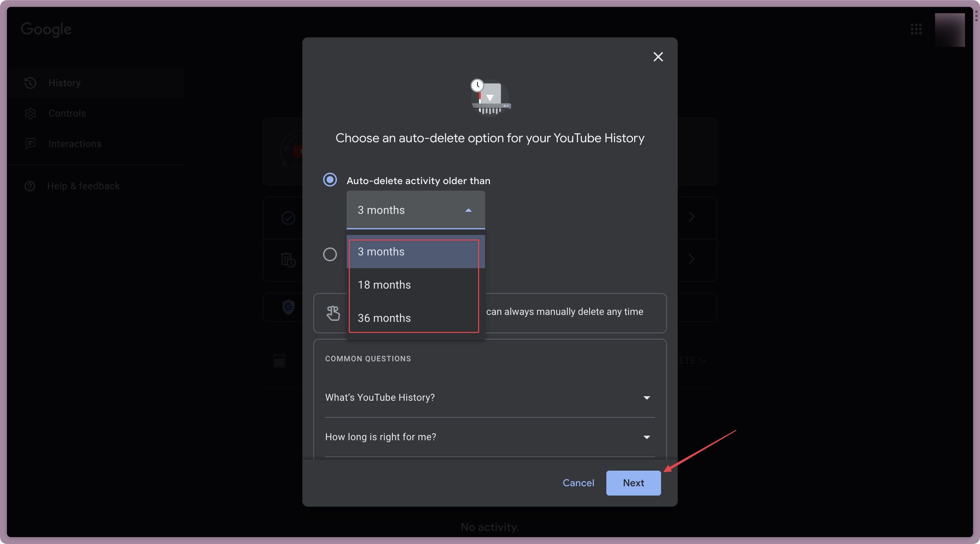This screenshot has height=544, width=980.
Task: Click Cancel to dismiss the dialog
Action: 579,482
